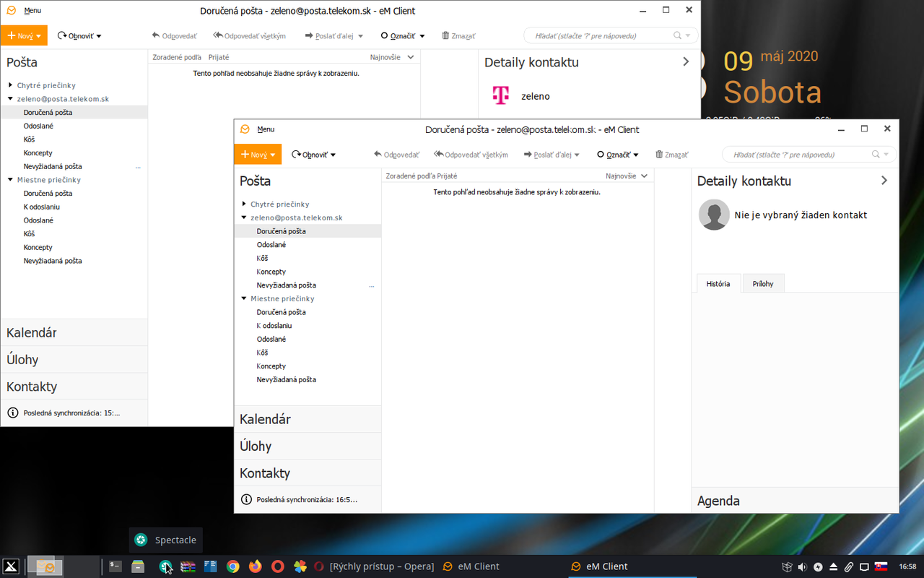Open Poslať ďalej dropdown arrow in front window
924x578 pixels.
coord(577,155)
